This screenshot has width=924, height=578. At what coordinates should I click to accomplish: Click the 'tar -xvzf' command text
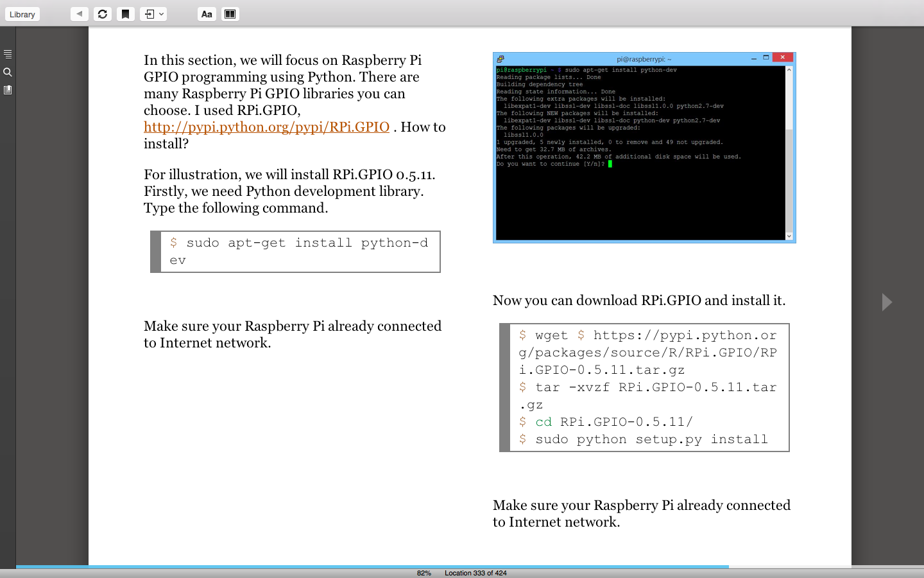[648, 396]
